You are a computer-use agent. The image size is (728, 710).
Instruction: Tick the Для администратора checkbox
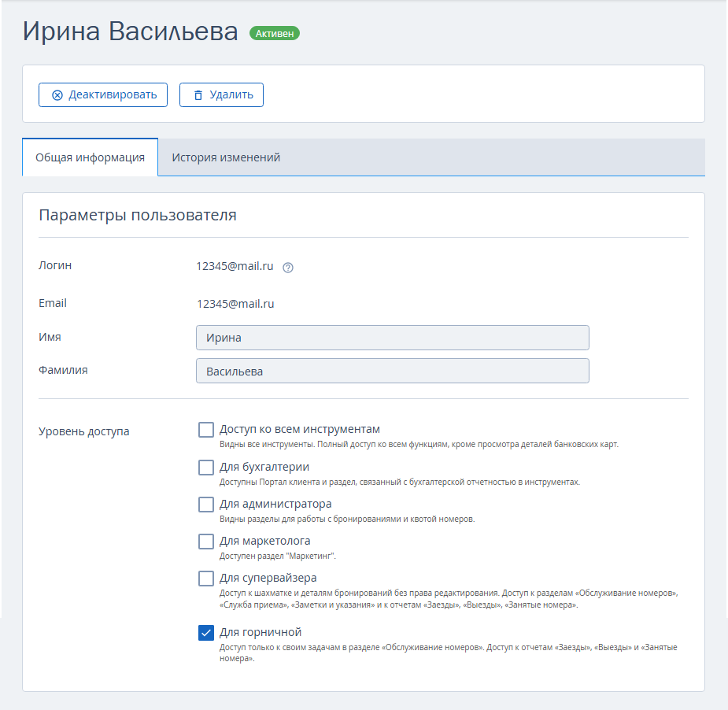click(206, 505)
